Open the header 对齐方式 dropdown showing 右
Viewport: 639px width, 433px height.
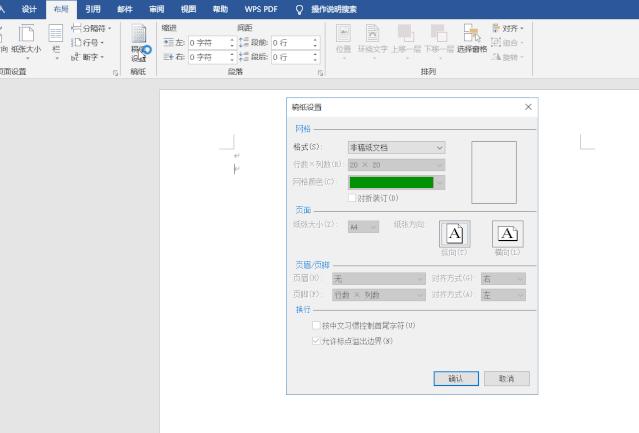503,279
